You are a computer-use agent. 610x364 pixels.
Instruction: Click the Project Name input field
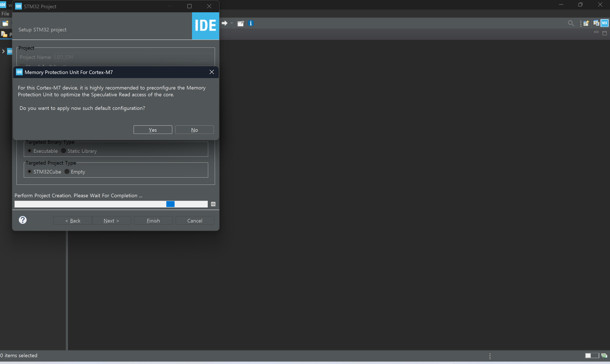click(x=133, y=57)
